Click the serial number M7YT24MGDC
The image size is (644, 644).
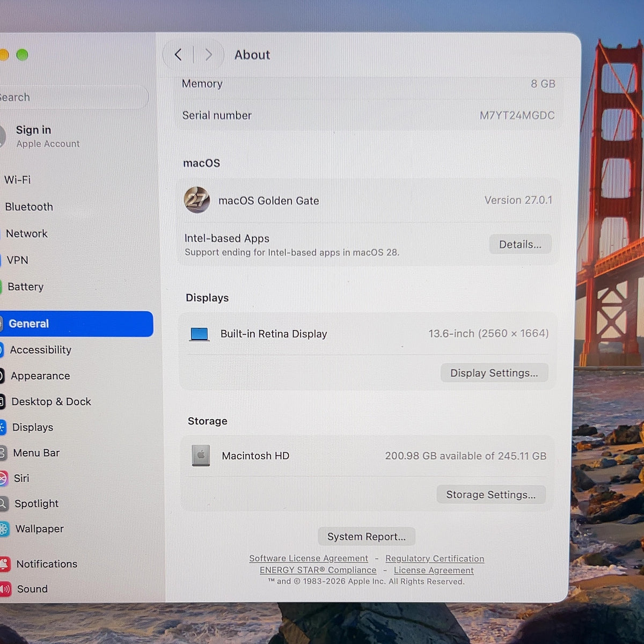coord(517,115)
